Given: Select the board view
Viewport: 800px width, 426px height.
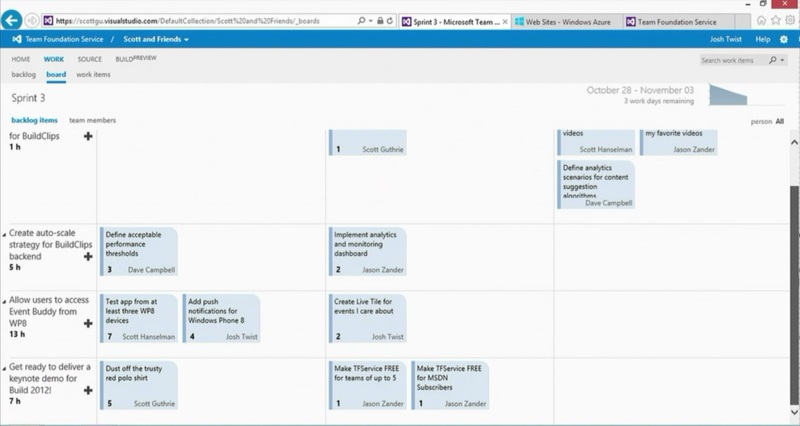Looking at the screenshot, I should point(56,74).
